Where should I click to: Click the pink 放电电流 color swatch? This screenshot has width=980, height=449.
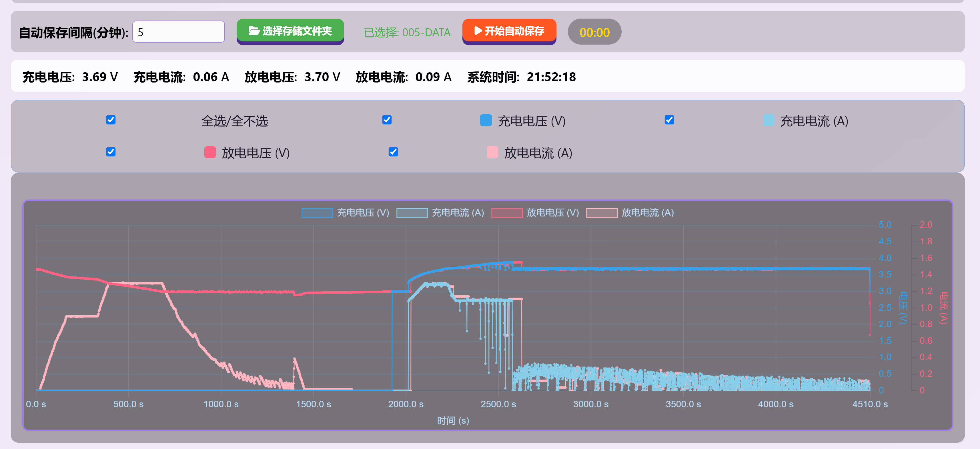pos(492,152)
